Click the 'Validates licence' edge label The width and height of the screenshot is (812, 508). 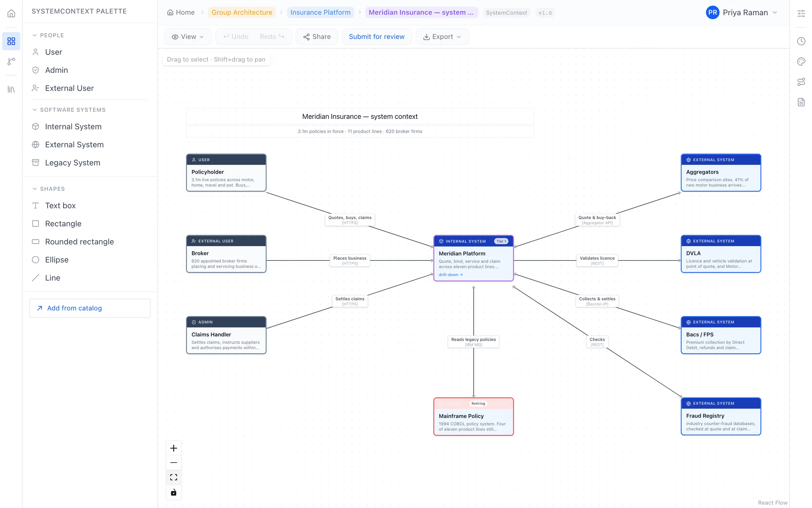(x=597, y=260)
